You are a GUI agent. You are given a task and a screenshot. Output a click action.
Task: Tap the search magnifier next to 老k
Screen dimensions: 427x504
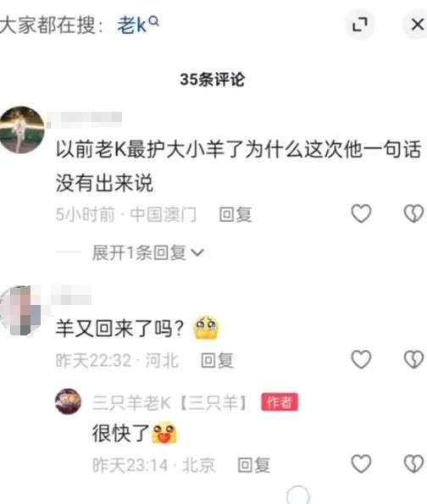click(154, 21)
